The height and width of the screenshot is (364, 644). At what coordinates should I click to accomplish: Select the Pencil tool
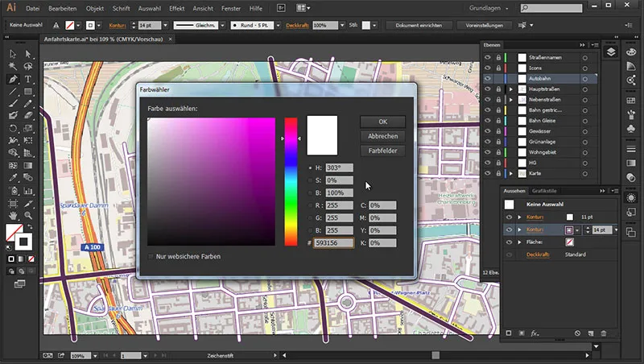28,104
